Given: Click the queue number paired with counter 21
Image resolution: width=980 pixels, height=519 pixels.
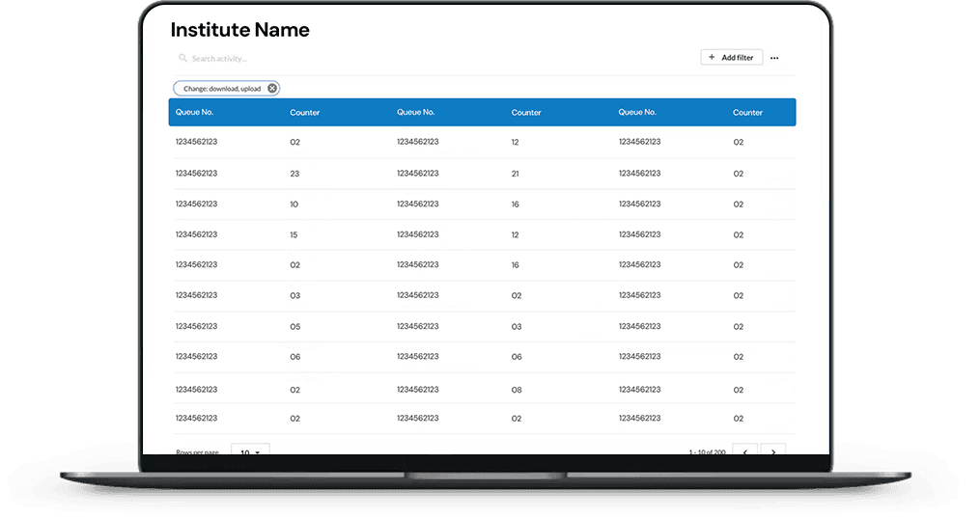Looking at the screenshot, I should (417, 173).
